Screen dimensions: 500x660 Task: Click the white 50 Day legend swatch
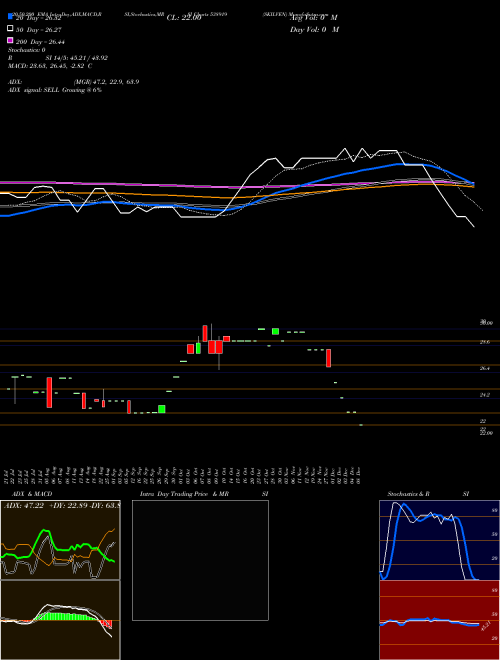coord(10,28)
